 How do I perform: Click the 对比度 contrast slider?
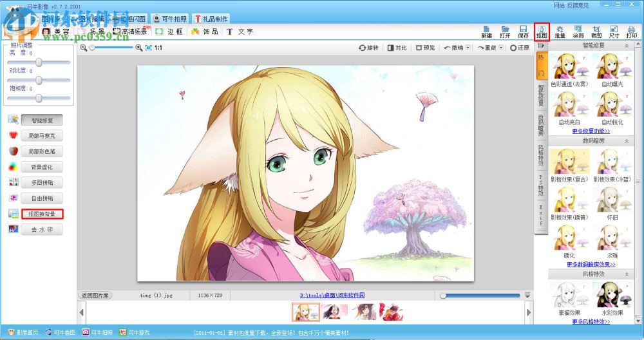(x=39, y=80)
